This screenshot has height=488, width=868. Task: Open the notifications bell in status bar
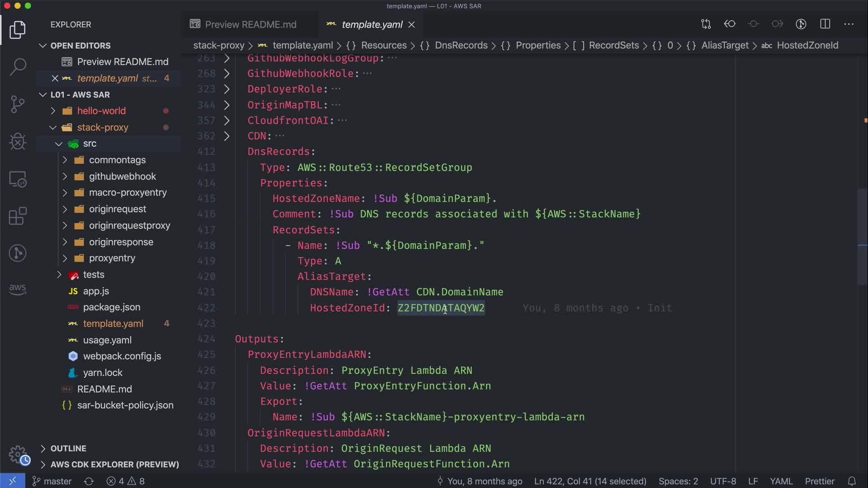(852, 481)
